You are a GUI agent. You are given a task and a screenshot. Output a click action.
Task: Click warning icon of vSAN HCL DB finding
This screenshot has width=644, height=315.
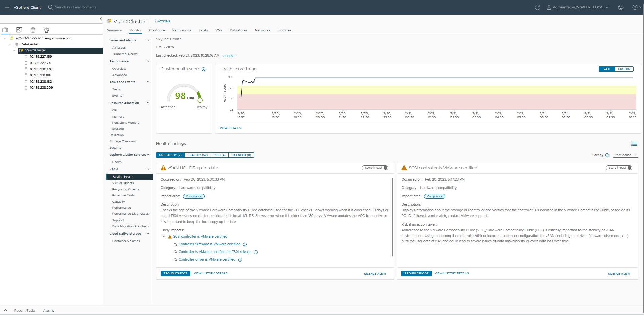click(x=163, y=168)
